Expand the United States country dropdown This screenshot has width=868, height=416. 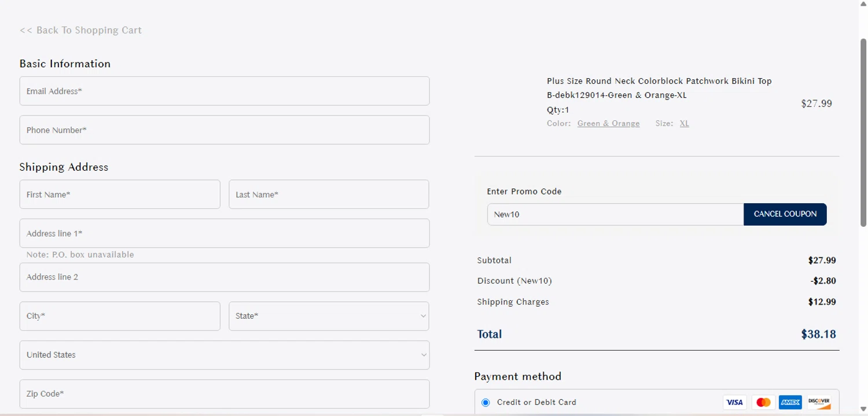tap(225, 355)
